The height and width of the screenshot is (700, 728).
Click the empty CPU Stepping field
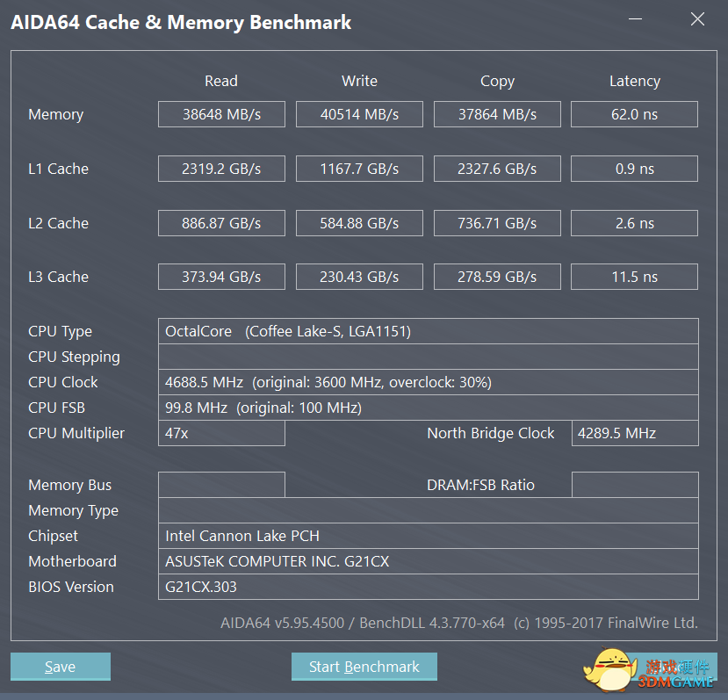point(428,357)
